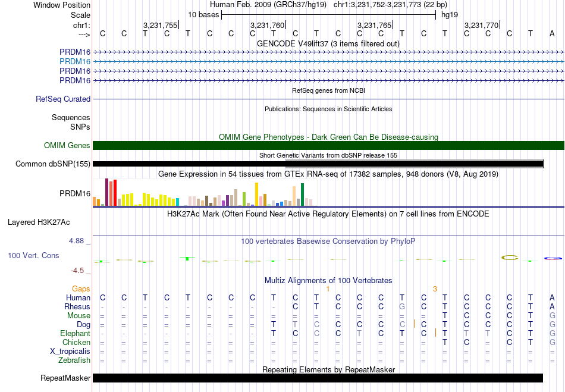Select the light blue PRDM16 transcript label
Viewport: 565px width, 392px height.
coord(75,62)
